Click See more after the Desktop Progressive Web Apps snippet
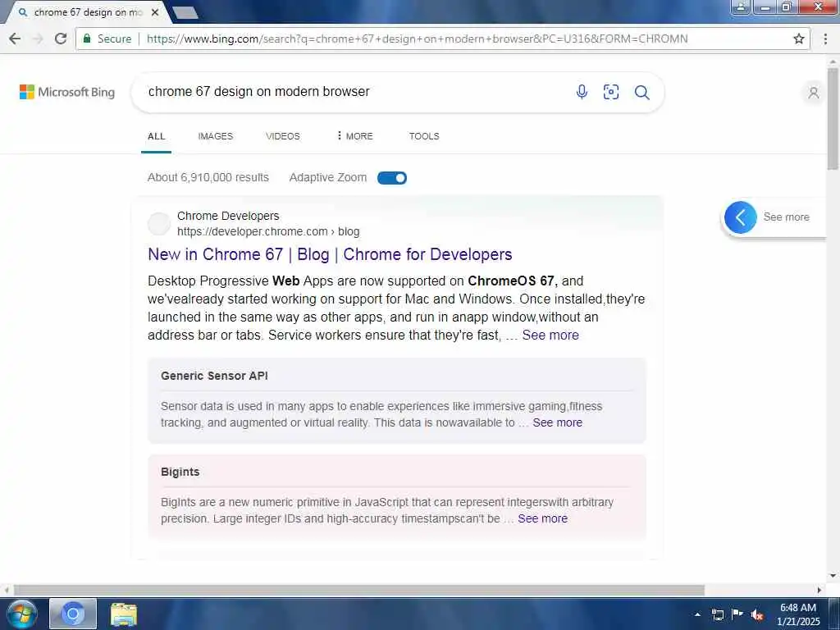The width and height of the screenshot is (840, 630). point(550,336)
